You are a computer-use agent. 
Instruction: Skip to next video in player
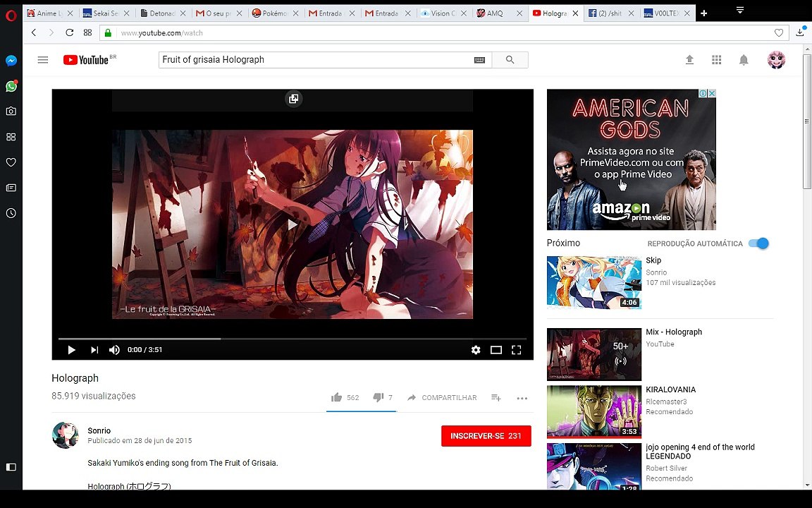(x=94, y=350)
